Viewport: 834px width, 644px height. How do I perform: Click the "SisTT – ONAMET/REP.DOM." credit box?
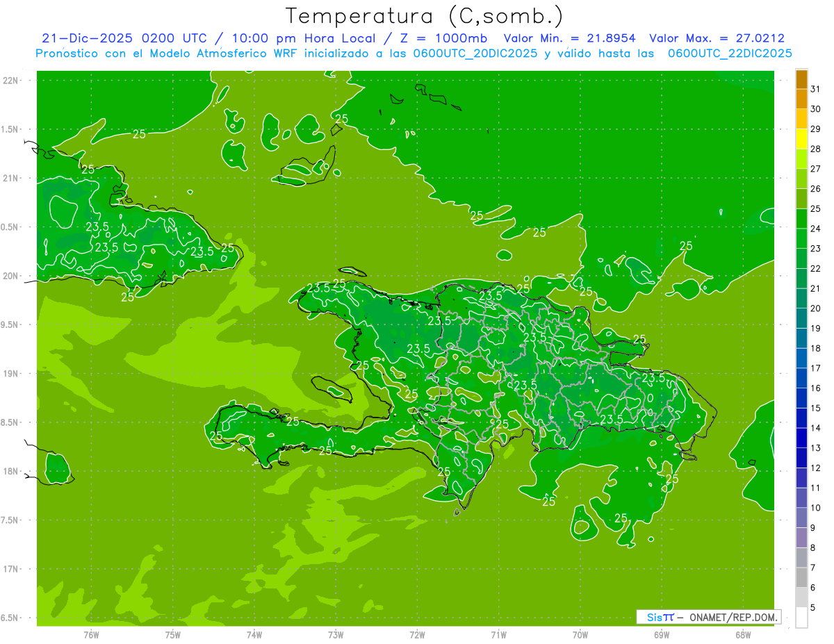(x=708, y=617)
